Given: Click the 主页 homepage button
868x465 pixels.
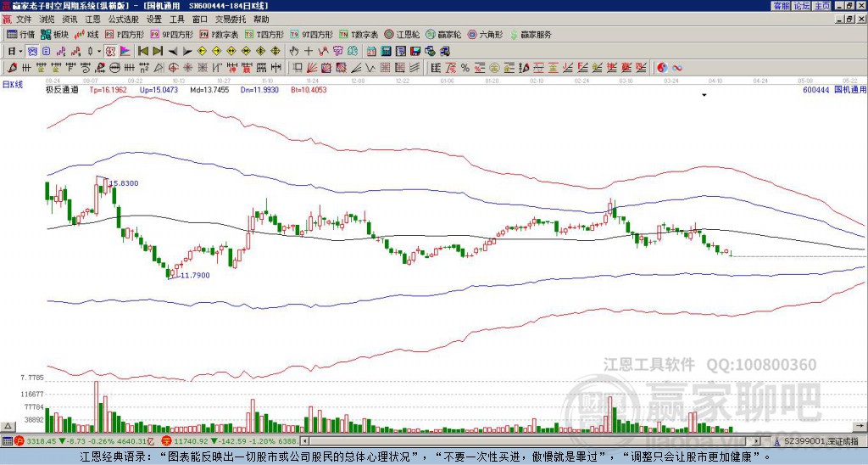Looking at the screenshot, I should 822,6.
